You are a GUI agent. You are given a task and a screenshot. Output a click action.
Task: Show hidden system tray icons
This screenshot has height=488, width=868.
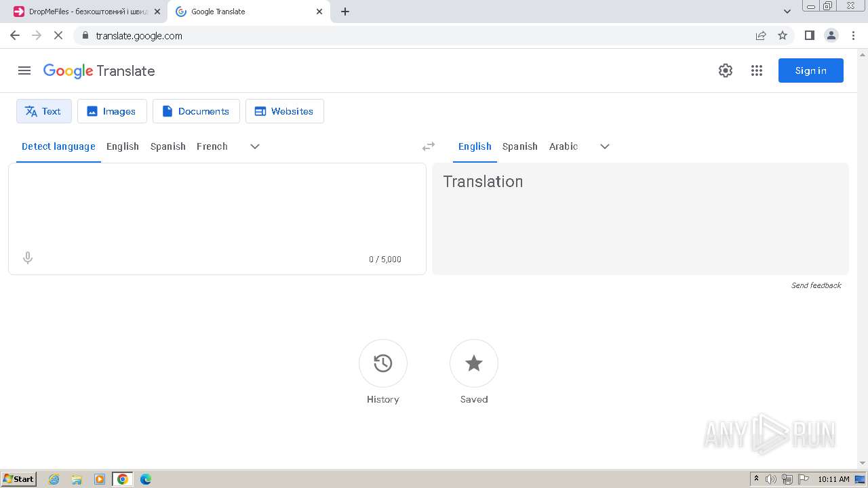click(756, 479)
